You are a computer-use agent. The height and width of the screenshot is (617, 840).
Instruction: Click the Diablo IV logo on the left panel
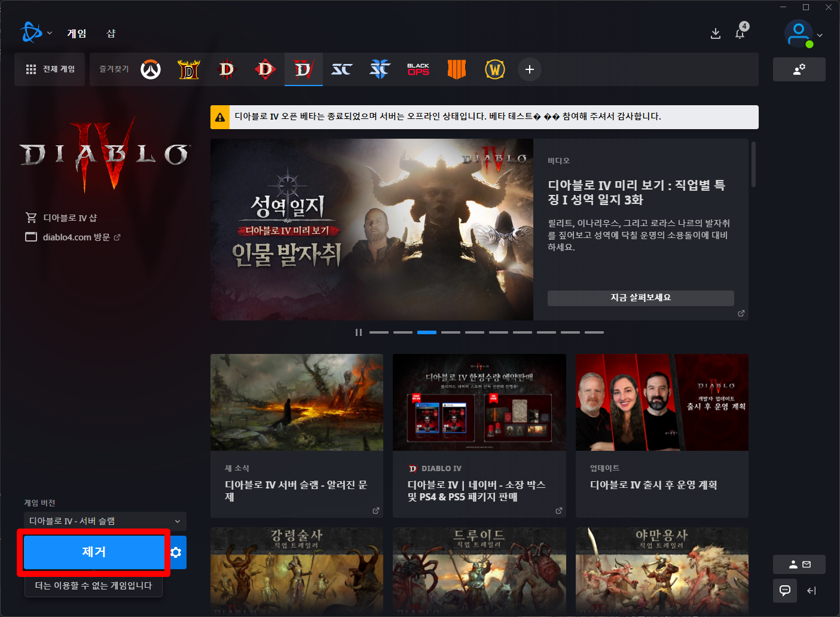tap(105, 154)
